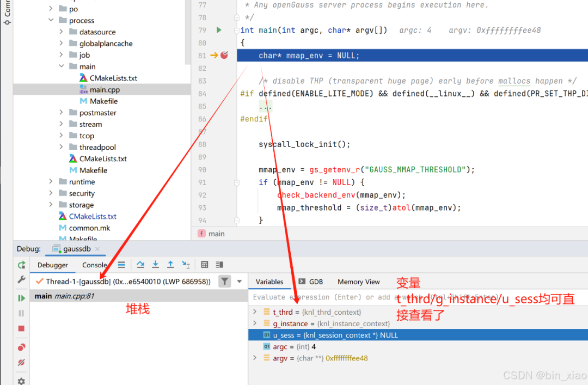Click Step Into down arrow icon
The height and width of the screenshot is (385, 588).
[155, 265]
